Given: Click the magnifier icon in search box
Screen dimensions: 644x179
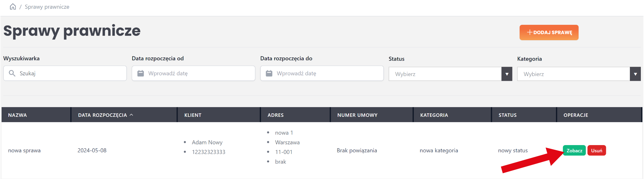Looking at the screenshot, I should pyautogui.click(x=12, y=73).
